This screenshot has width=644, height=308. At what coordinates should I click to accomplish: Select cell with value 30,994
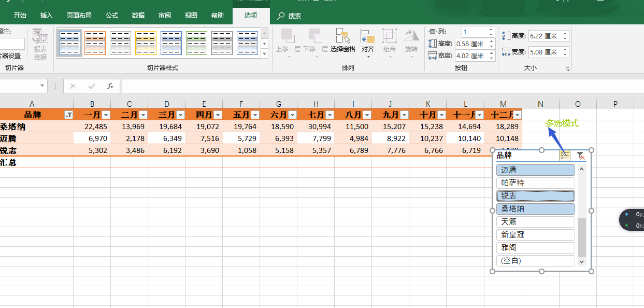(316, 127)
